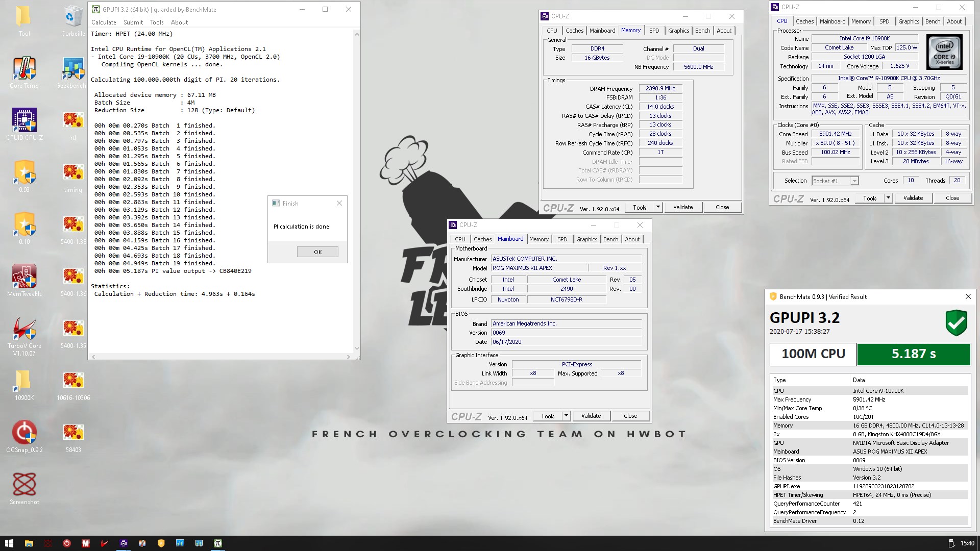Viewport: 980px width, 551px height.
Task: Click BenchMate shield icon in taskbar
Action: 161,543
